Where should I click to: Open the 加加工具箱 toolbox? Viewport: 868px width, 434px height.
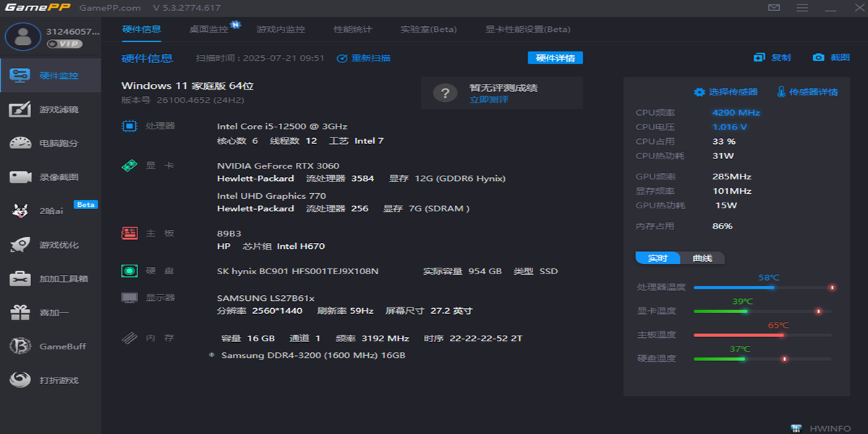(x=51, y=278)
